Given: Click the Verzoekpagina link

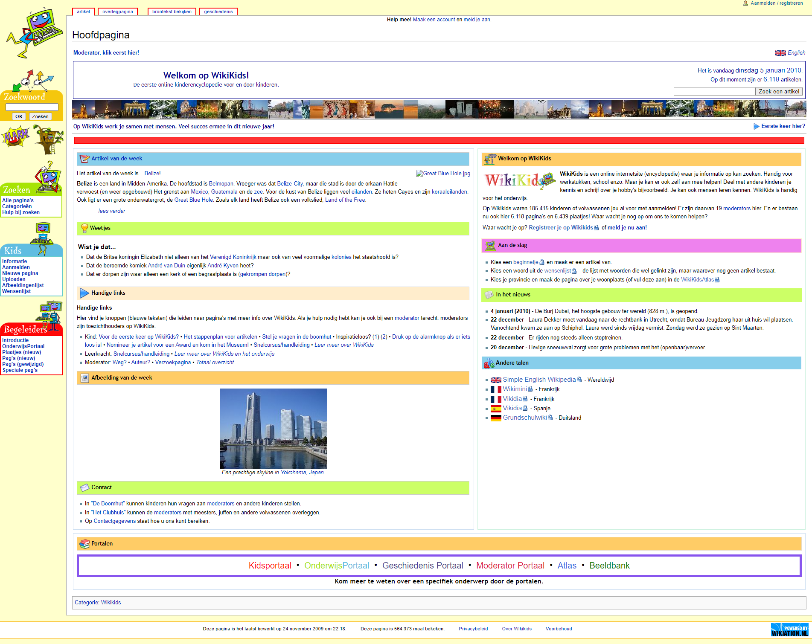Looking at the screenshot, I should [x=173, y=363].
